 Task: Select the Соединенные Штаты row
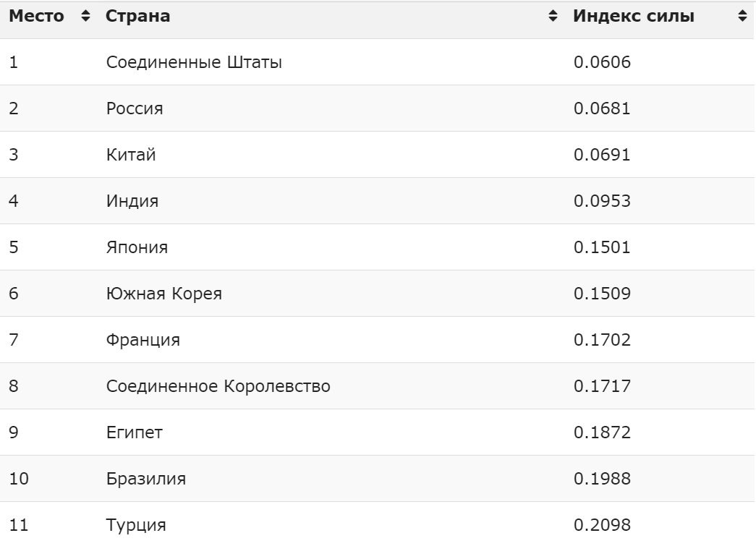[378, 61]
